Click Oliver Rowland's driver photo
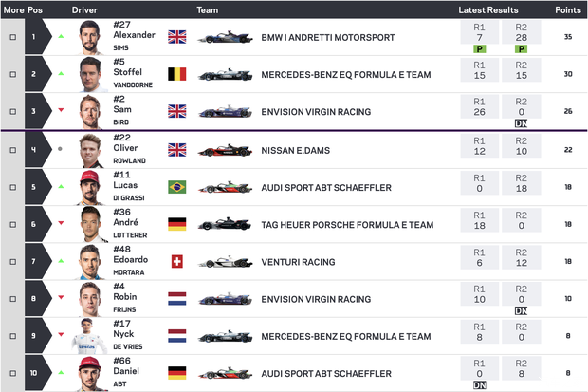Image resolution: width=588 pixels, height=392 pixels. pyautogui.click(x=90, y=150)
